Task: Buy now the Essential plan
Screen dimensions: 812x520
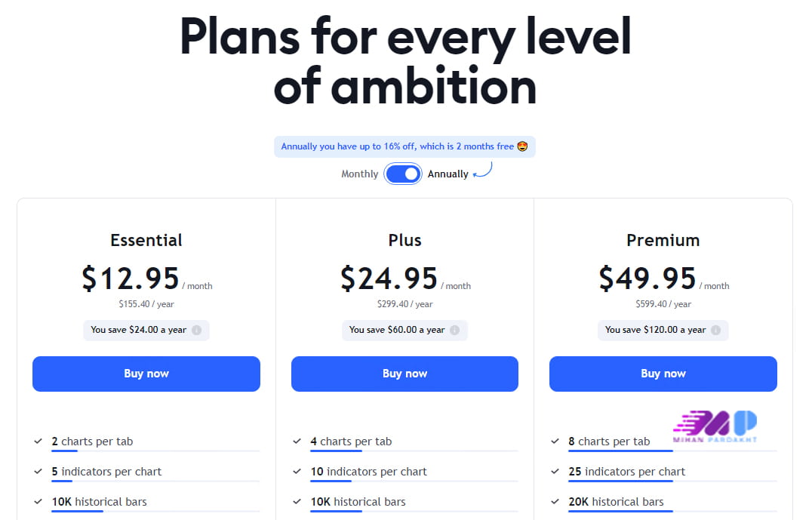Action: [x=146, y=374]
